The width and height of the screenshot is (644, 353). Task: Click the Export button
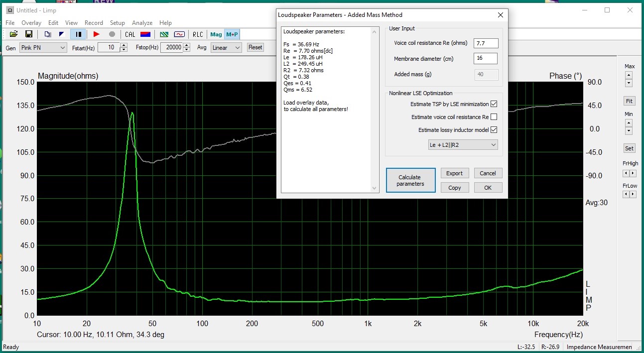click(454, 173)
